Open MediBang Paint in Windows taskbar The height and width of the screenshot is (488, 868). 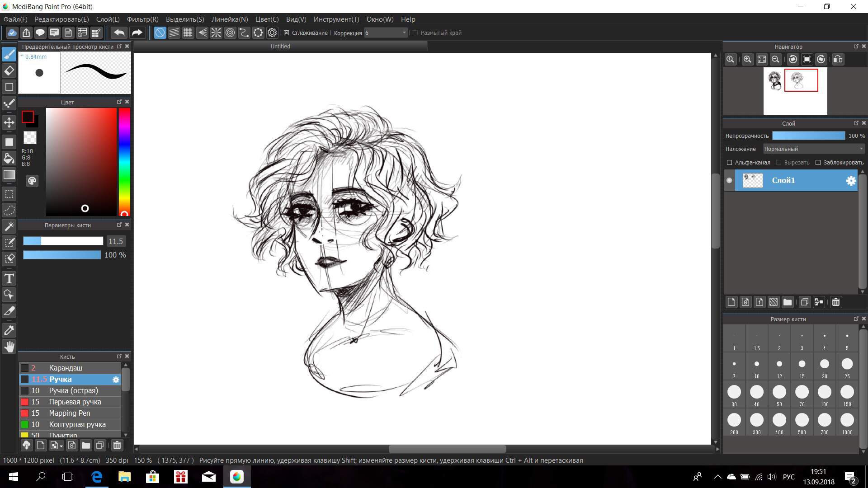[237, 477]
